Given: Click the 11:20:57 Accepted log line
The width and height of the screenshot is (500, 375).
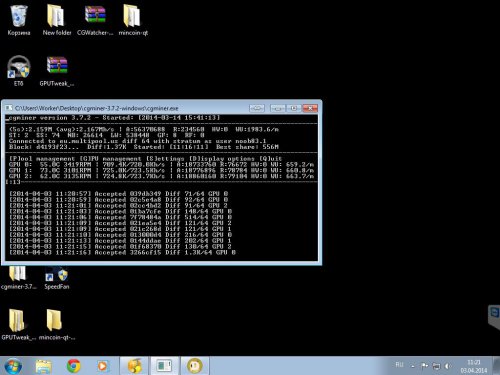Looking at the screenshot, I should [x=119, y=194].
